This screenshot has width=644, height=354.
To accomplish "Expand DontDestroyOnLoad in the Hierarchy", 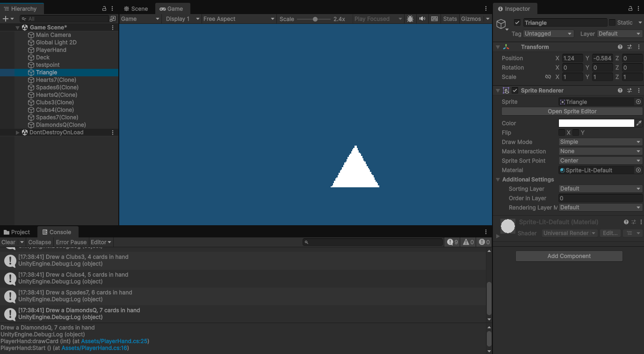I will (x=17, y=132).
